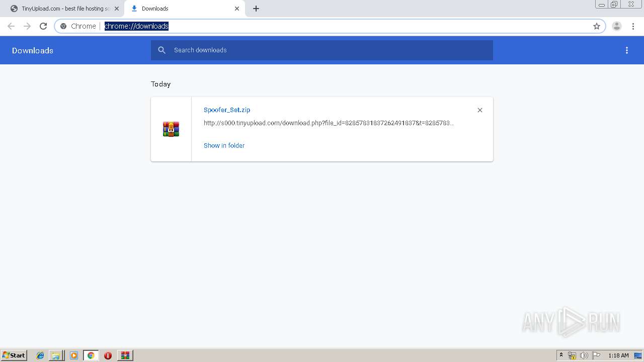644x362 pixels.
Task: Open a new browser tab
Action: pos(256,9)
